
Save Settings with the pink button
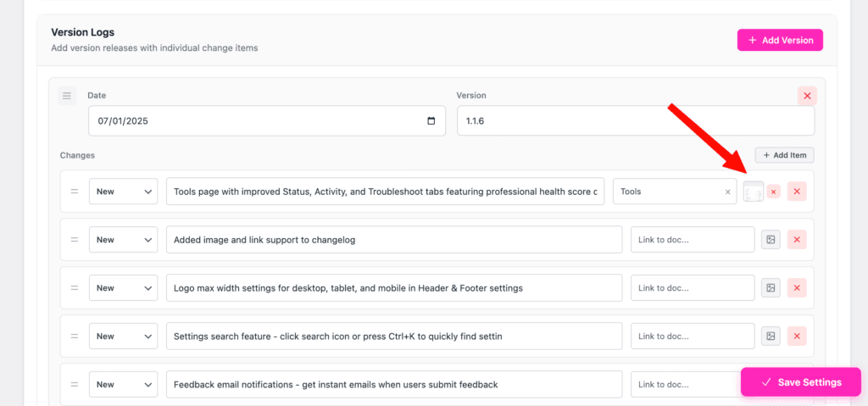[x=800, y=382]
